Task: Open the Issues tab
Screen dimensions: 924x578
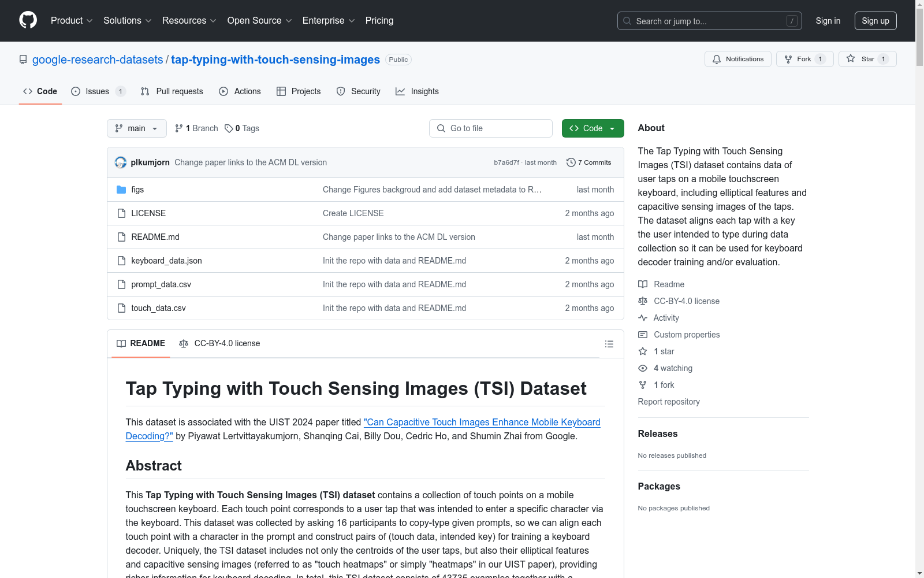Action: (98, 91)
